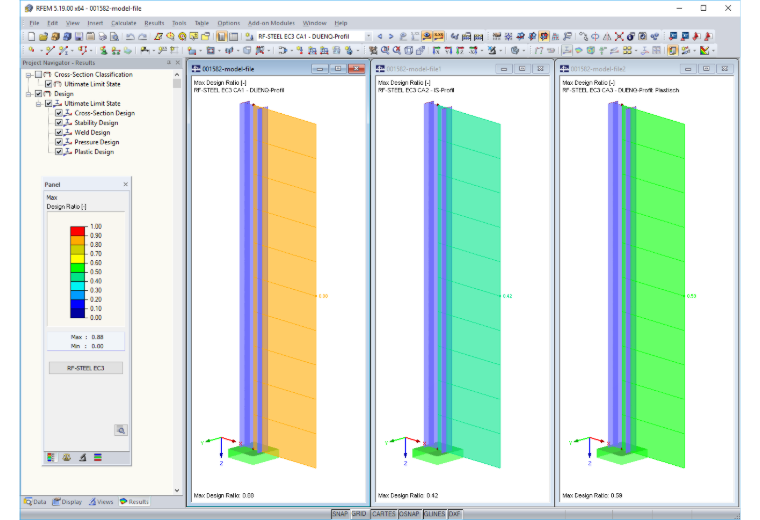Image resolution: width=760 pixels, height=520 pixels.
Task: Toggle OSNAP in the status bar
Action: [410, 514]
